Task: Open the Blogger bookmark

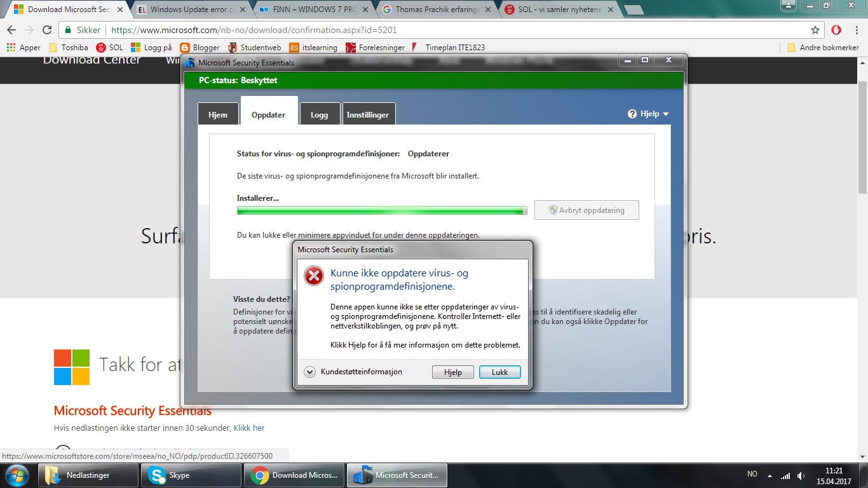Action: click(x=200, y=48)
